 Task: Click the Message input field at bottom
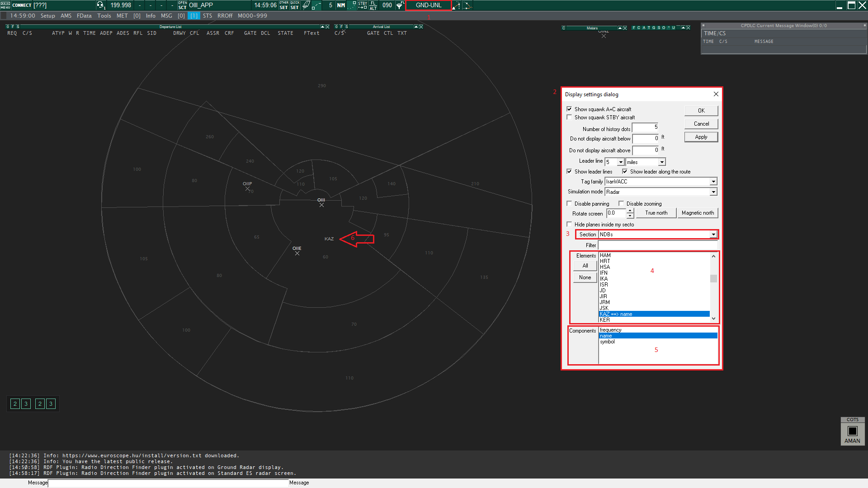coord(168,483)
